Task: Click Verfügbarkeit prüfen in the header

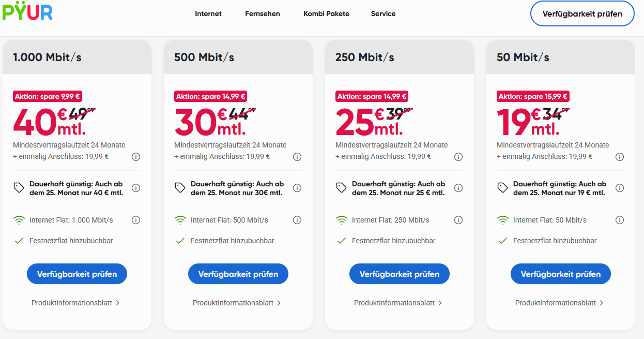Action: [x=582, y=14]
